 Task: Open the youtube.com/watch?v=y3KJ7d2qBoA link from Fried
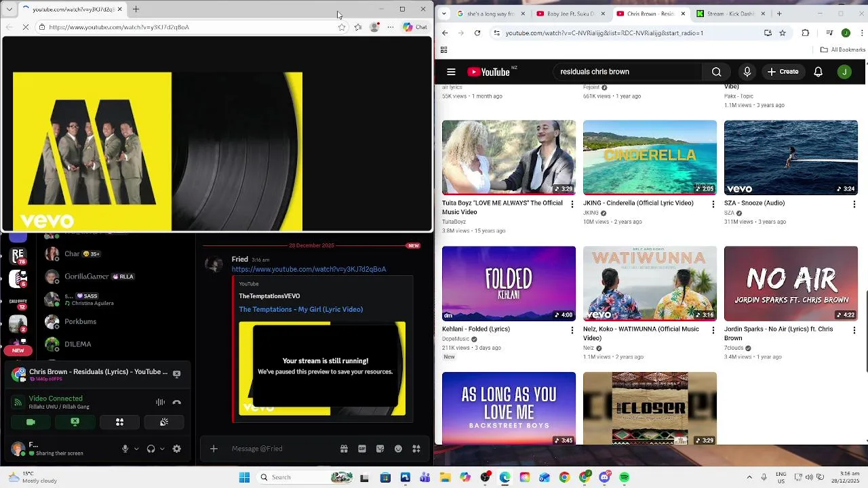[309, 269]
